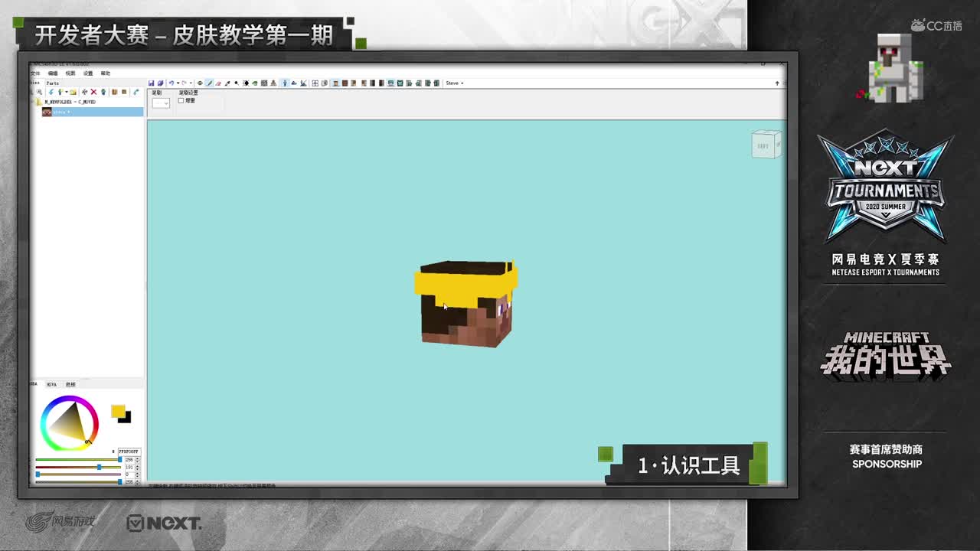980x551 pixels.
Task: Click the view mode icon right of the blue figure
Action: click(x=294, y=83)
